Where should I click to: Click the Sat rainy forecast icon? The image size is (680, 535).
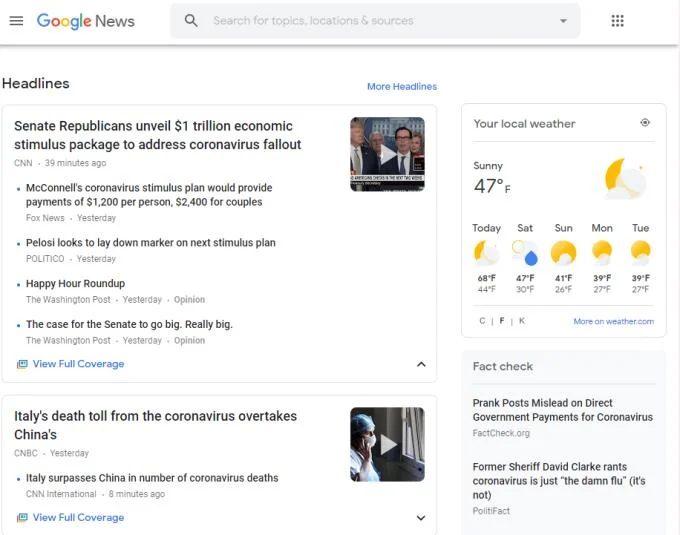click(x=525, y=253)
